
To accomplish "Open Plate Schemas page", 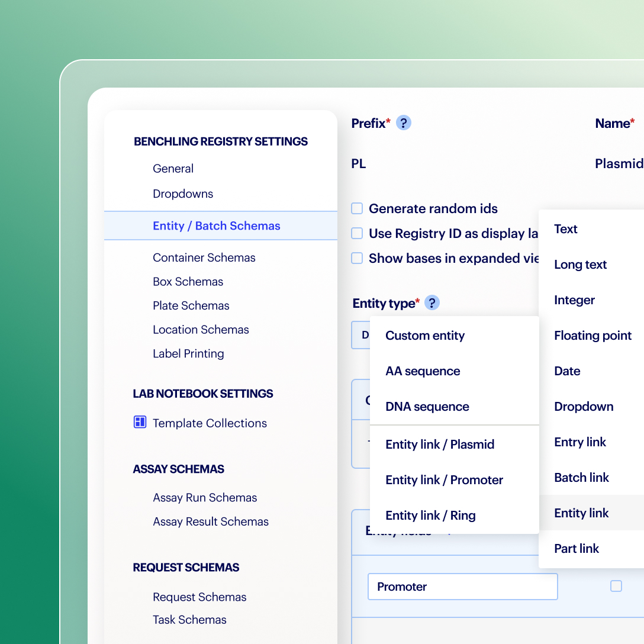I will [x=191, y=305].
